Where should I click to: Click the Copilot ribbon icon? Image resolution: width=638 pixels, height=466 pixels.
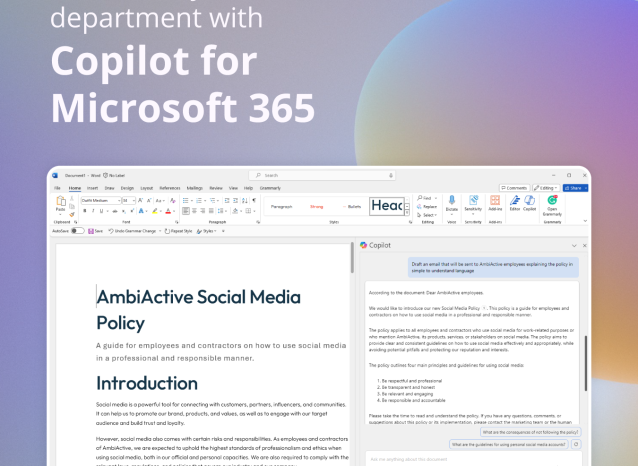529,202
